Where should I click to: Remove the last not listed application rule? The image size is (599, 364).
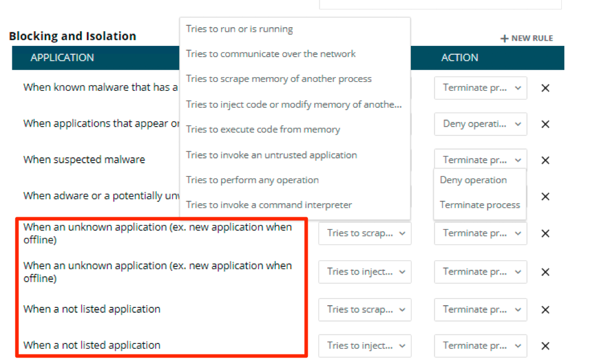tap(545, 346)
